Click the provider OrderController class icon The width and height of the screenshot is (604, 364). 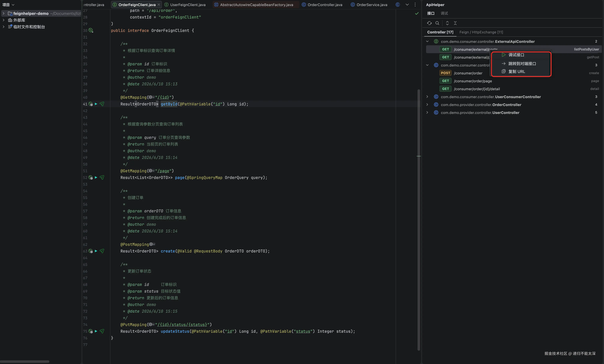tap(436, 105)
